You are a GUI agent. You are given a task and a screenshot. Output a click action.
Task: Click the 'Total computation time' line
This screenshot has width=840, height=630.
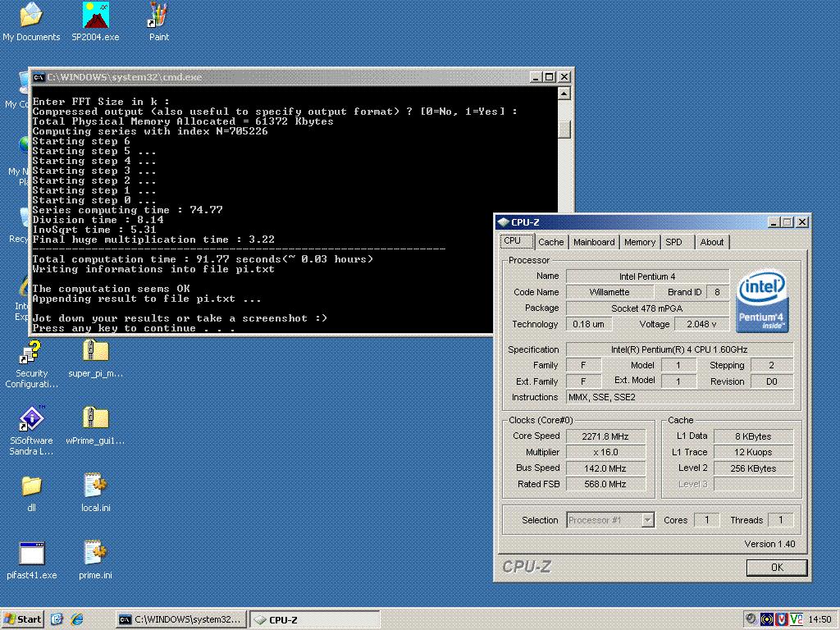point(203,259)
